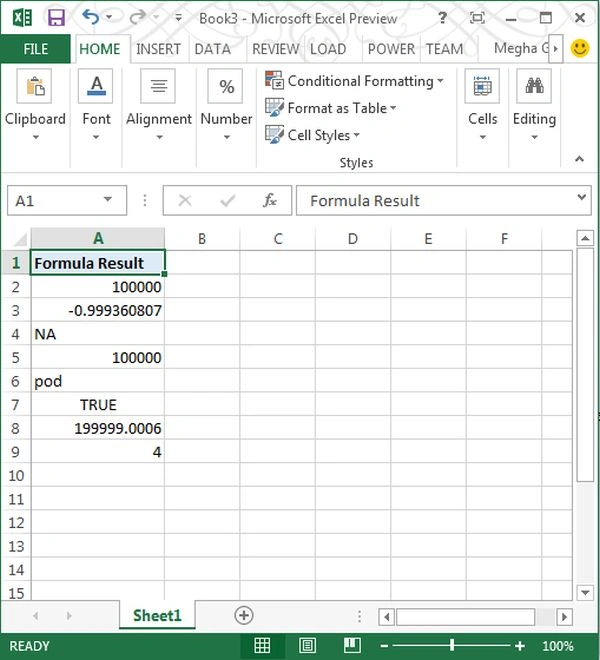The image size is (600, 660).
Task: Open Conditional Formatting menu
Action: (x=354, y=81)
